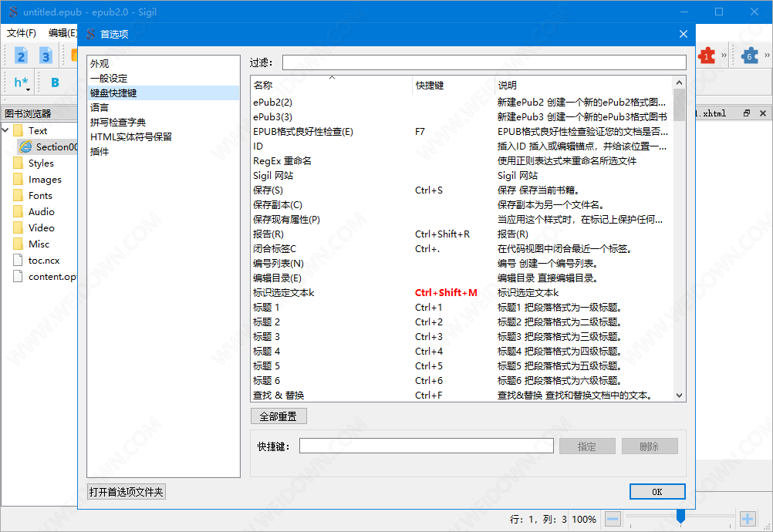Select the 编辑目录(E) row
Viewport: 773px width, 532px height.
coord(461,278)
